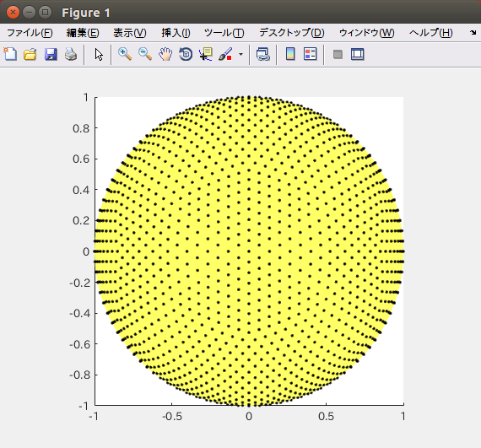Viewport: 481px width, 448px height.
Task: Select the Rotate 3D tool
Action: (186, 54)
